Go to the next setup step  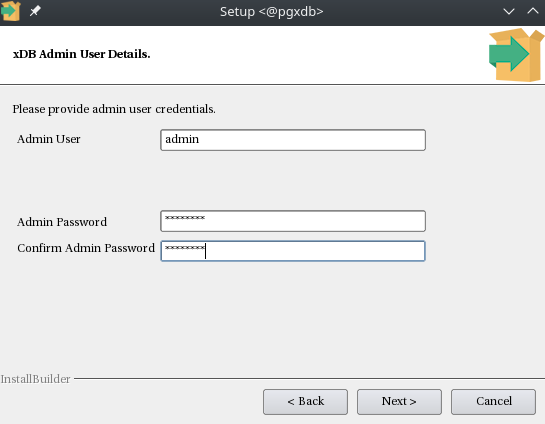399,402
